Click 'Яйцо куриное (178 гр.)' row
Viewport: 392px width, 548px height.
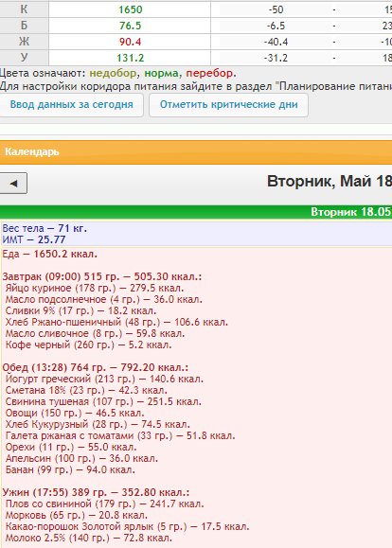[x=95, y=289]
